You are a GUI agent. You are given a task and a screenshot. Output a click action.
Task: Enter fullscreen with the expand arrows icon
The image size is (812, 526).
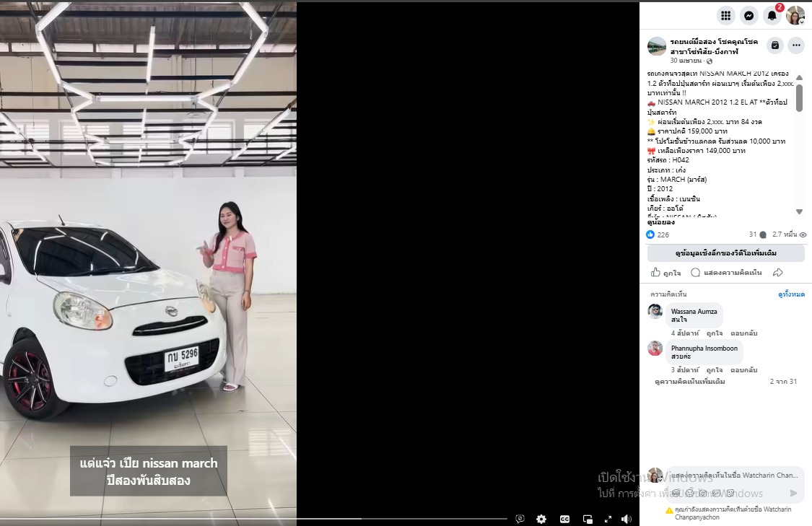coord(608,519)
